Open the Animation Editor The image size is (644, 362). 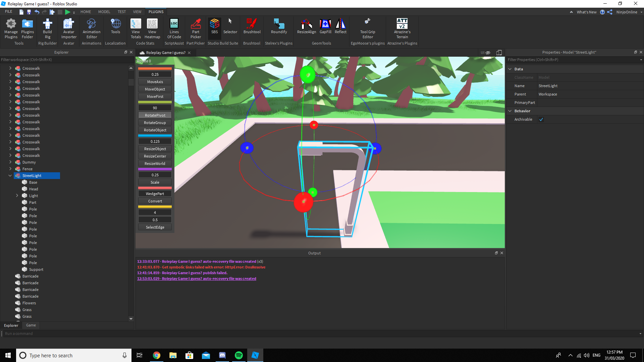click(92, 28)
